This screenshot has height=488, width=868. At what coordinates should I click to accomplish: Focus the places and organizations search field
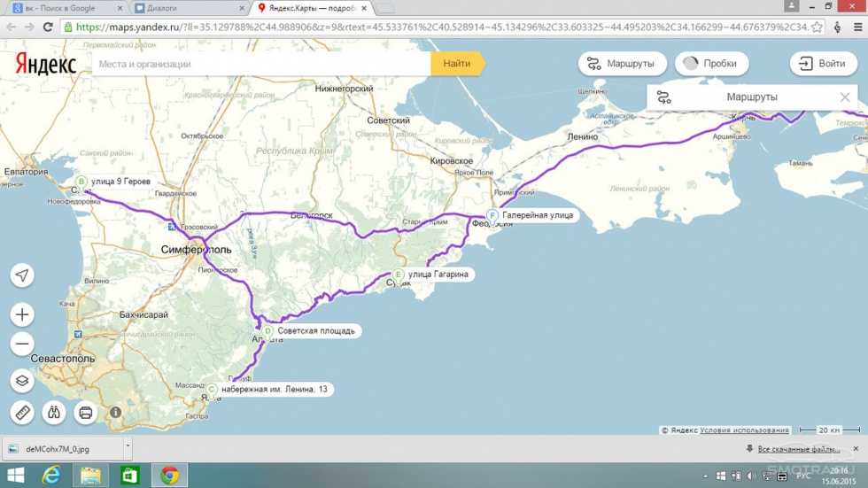click(261, 64)
